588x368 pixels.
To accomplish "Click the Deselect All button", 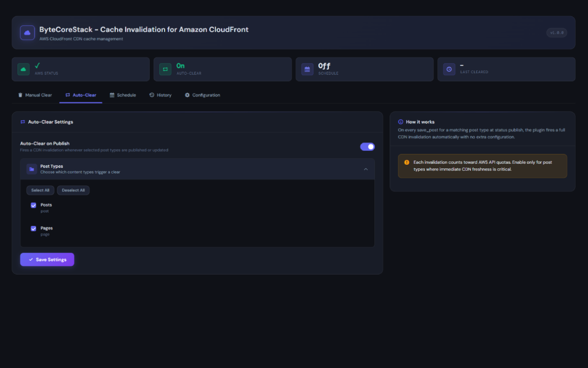I will coord(73,190).
